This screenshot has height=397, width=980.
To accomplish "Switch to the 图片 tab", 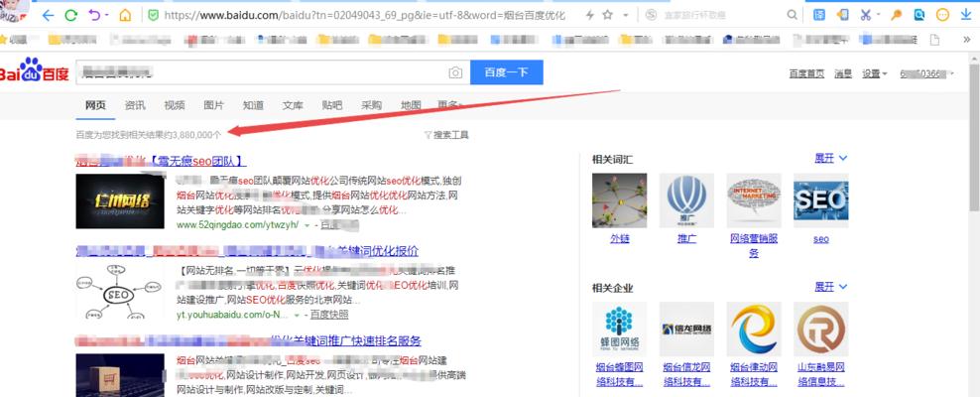I will [x=213, y=105].
